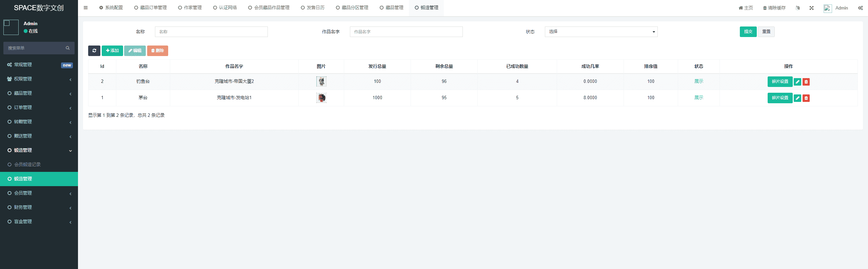Image resolution: width=868 pixels, height=269 pixels.
Task: Edit row 茅台 with pencil icon
Action: (x=797, y=98)
